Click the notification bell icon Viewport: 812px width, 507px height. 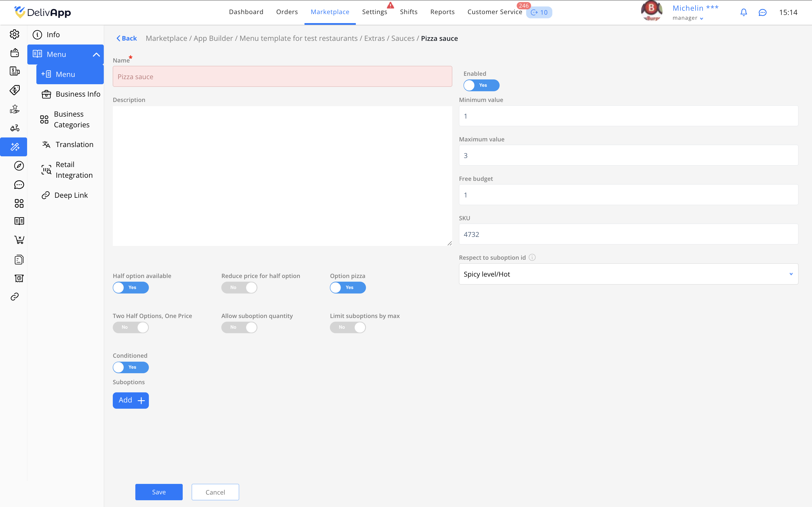[743, 12]
